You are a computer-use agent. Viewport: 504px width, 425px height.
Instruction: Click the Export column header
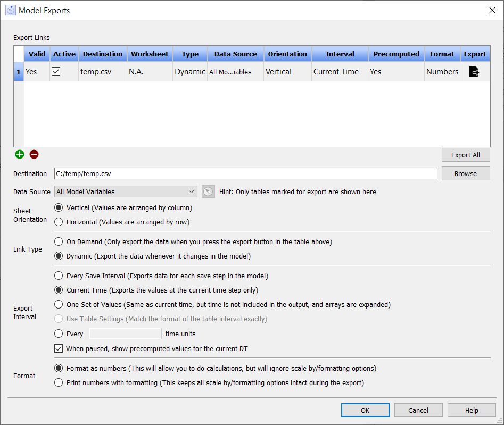tap(475, 54)
